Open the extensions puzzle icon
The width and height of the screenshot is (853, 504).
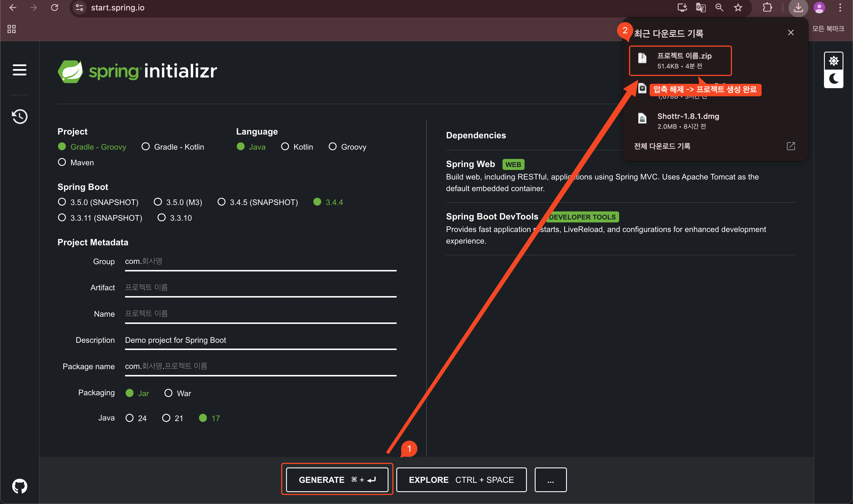click(x=767, y=8)
